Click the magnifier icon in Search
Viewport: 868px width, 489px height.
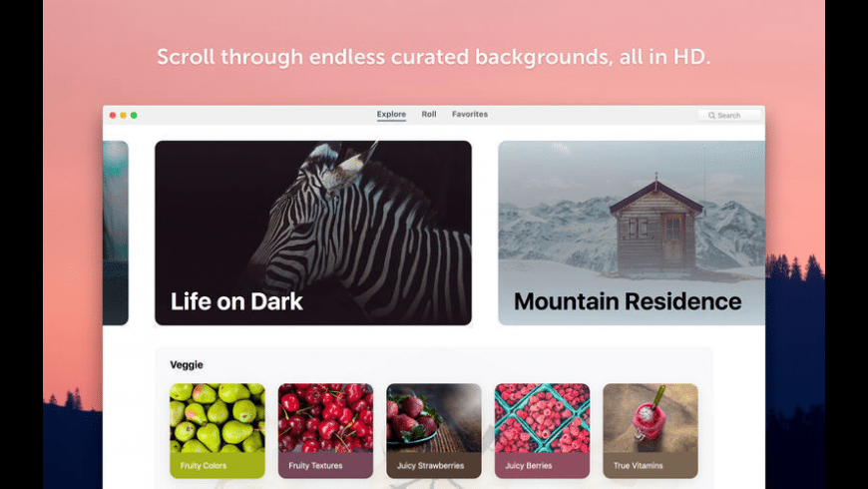click(711, 115)
